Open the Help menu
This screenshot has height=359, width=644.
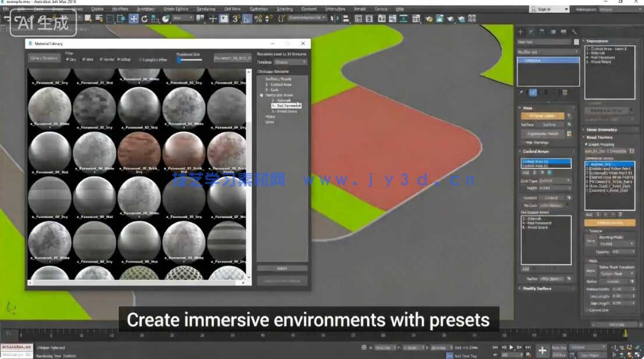click(400, 9)
